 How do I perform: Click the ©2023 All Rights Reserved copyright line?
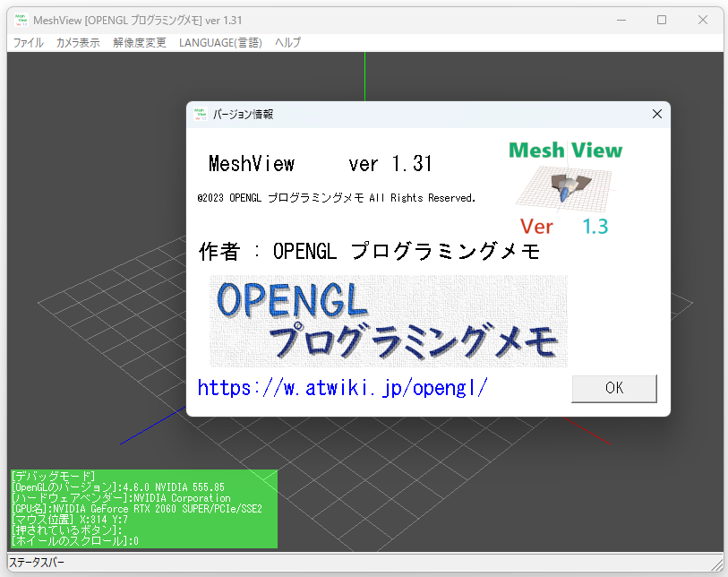[x=336, y=198]
